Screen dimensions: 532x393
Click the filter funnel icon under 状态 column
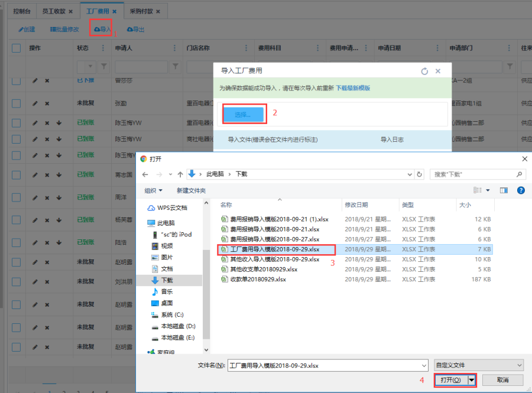coord(104,66)
